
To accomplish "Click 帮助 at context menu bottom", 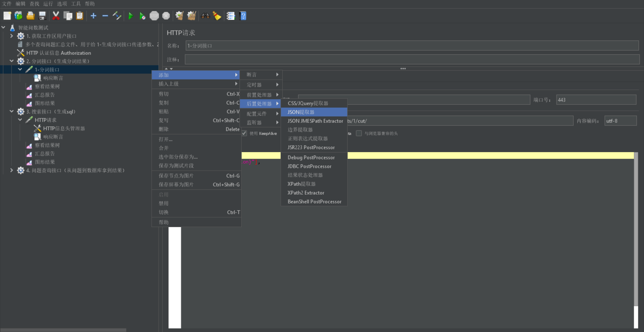I will pos(196,222).
